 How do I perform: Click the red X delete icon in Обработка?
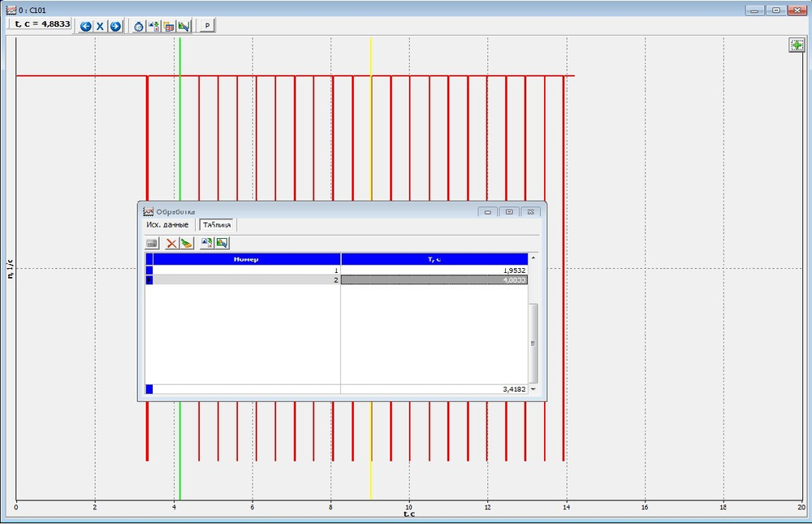tap(171, 243)
